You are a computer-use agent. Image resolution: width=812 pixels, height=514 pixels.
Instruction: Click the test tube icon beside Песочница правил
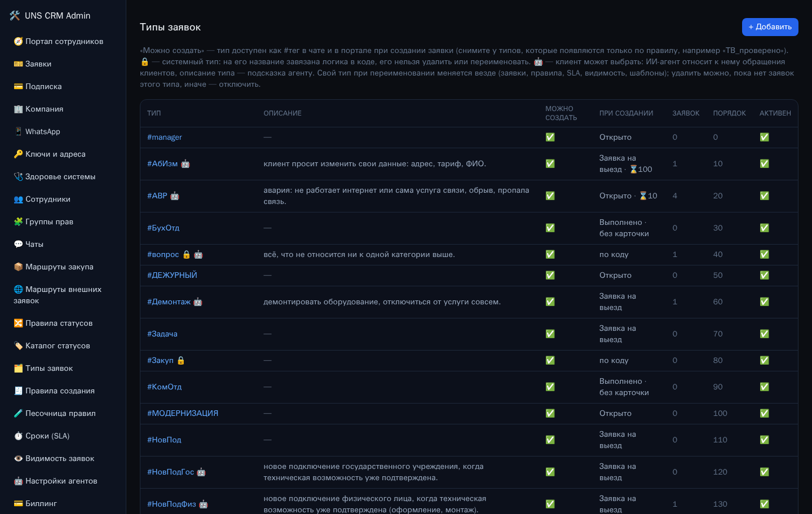(x=18, y=413)
